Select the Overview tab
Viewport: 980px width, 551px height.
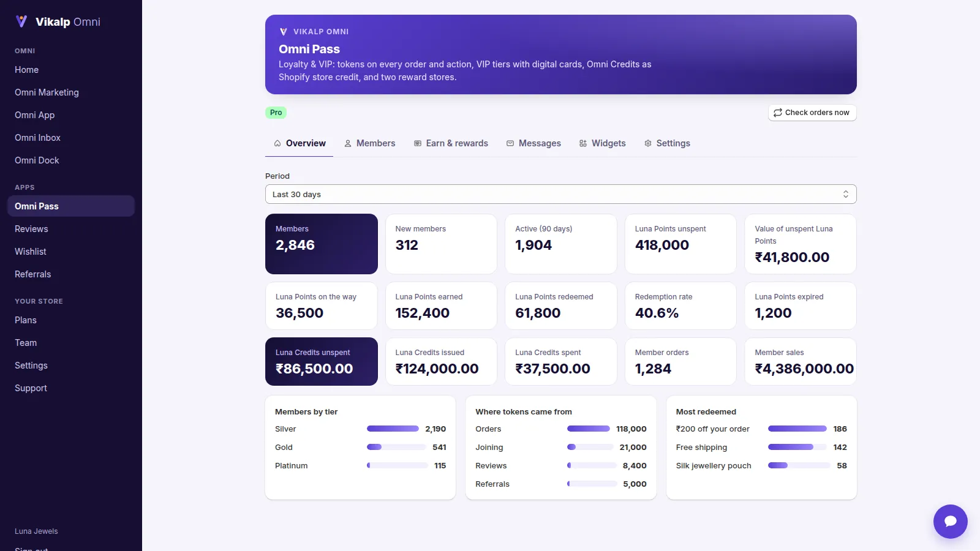click(x=300, y=143)
